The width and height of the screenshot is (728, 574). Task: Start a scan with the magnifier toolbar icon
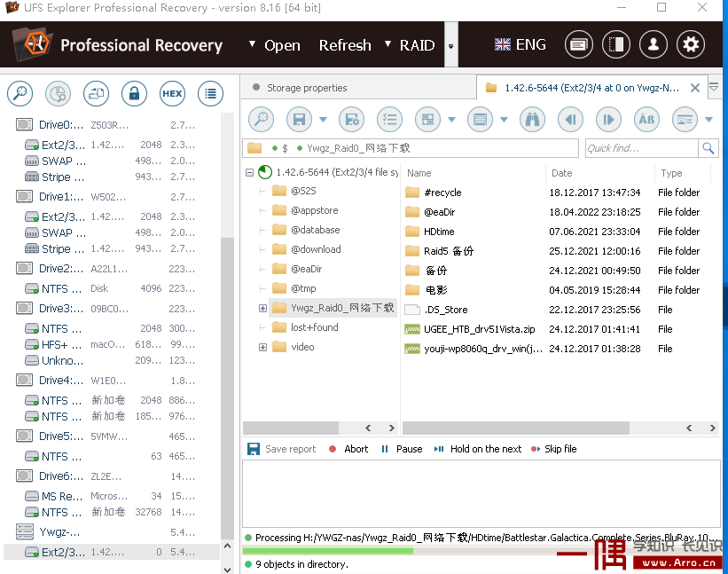[x=261, y=119]
